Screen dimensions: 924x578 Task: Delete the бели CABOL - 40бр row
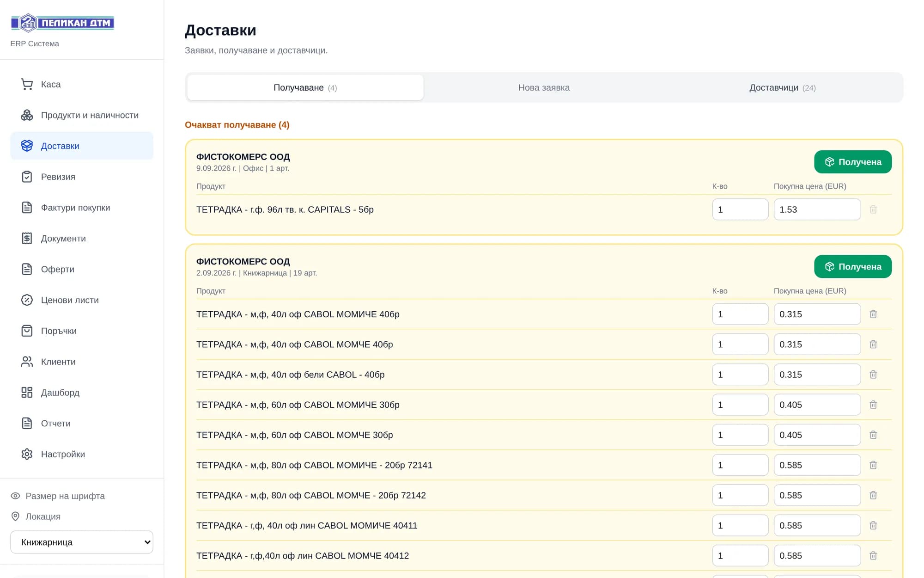click(873, 375)
